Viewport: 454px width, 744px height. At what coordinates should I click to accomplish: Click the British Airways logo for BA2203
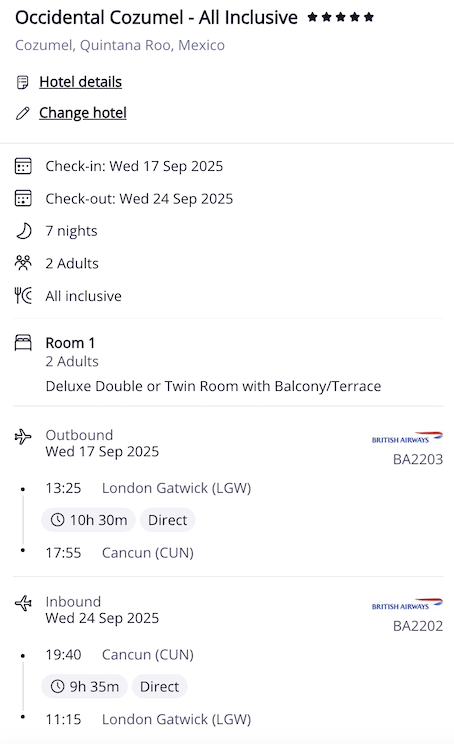tap(407, 438)
